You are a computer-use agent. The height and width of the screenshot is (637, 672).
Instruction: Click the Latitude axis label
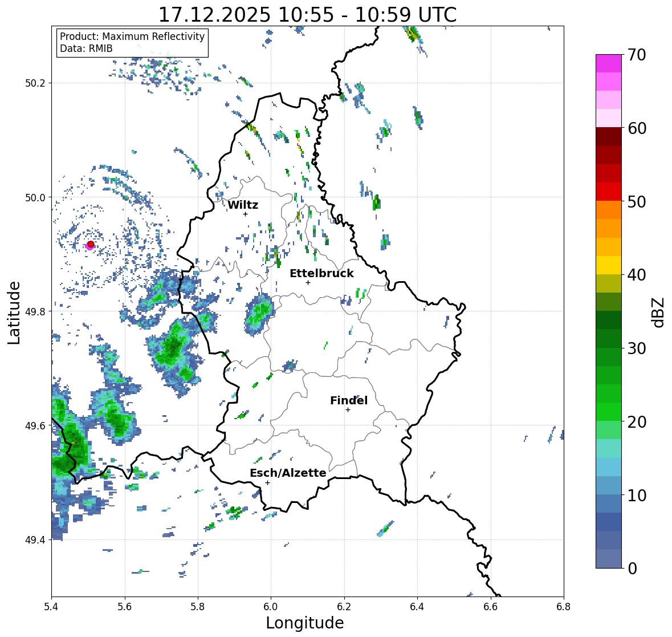[14, 313]
